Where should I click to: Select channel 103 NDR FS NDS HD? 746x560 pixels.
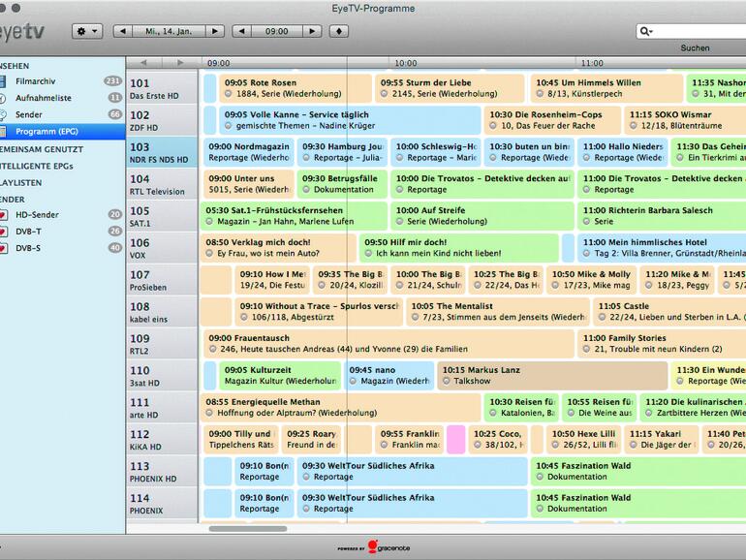[162, 153]
